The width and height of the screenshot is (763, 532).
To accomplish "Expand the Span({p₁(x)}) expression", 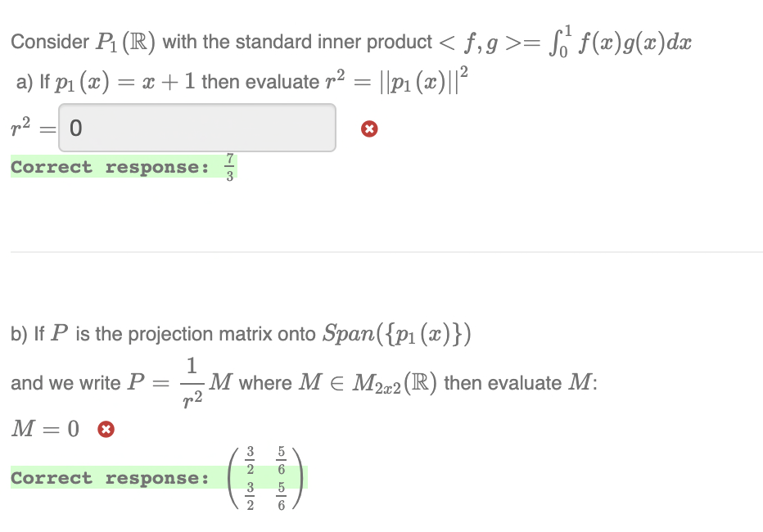I will click(398, 333).
